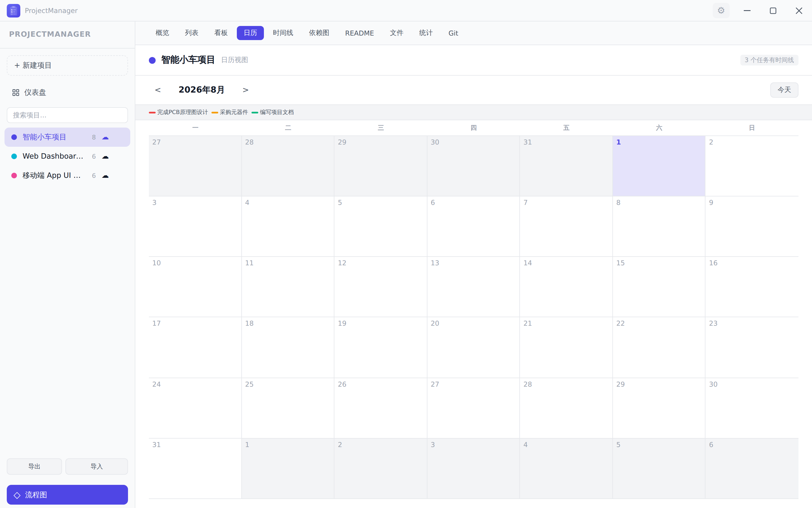
Task: Go to previous month with < arrow
Action: click(158, 90)
